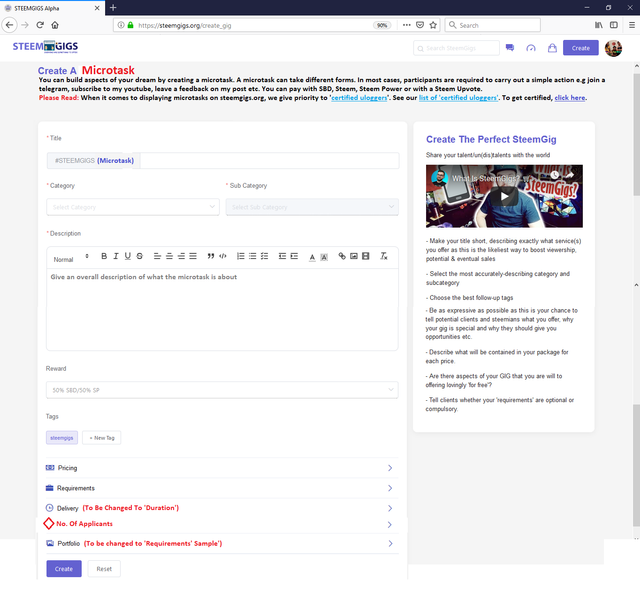
Task: Open the SteemGigs chat messages icon
Action: point(510,48)
